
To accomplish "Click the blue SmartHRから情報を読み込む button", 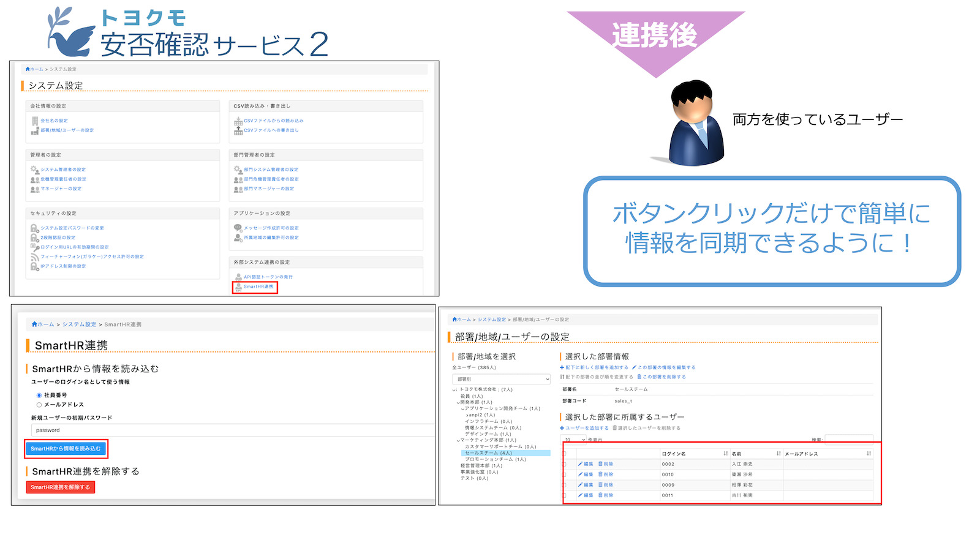I will 66,449.
